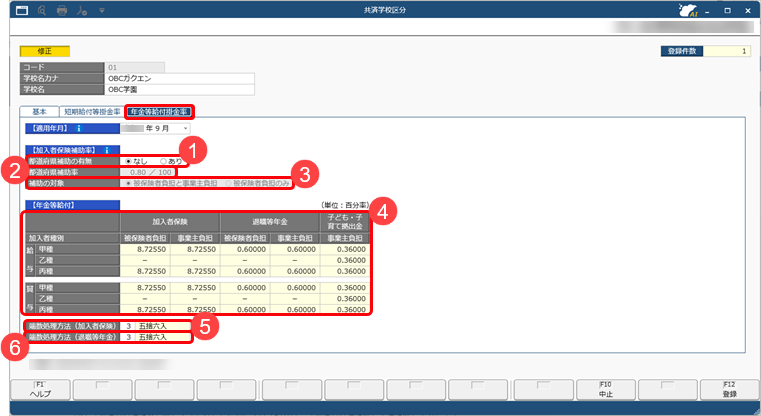The image size is (761, 416).
Task: Click the 登録件数 value field
Action: click(x=727, y=51)
